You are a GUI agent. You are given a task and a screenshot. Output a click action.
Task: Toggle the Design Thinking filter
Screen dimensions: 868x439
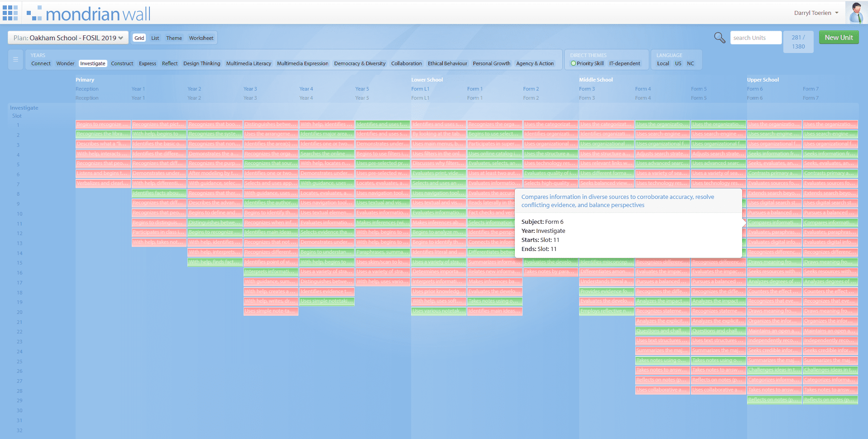pyautogui.click(x=202, y=63)
